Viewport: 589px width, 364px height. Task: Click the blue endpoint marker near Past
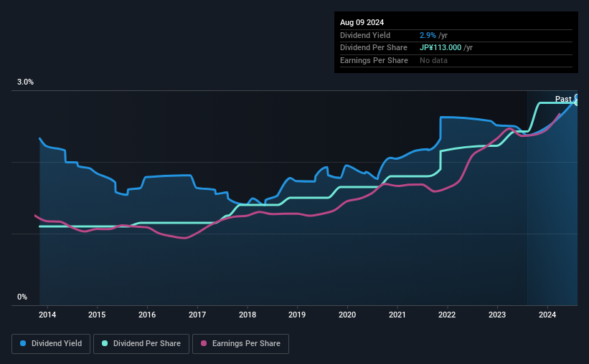pos(577,97)
